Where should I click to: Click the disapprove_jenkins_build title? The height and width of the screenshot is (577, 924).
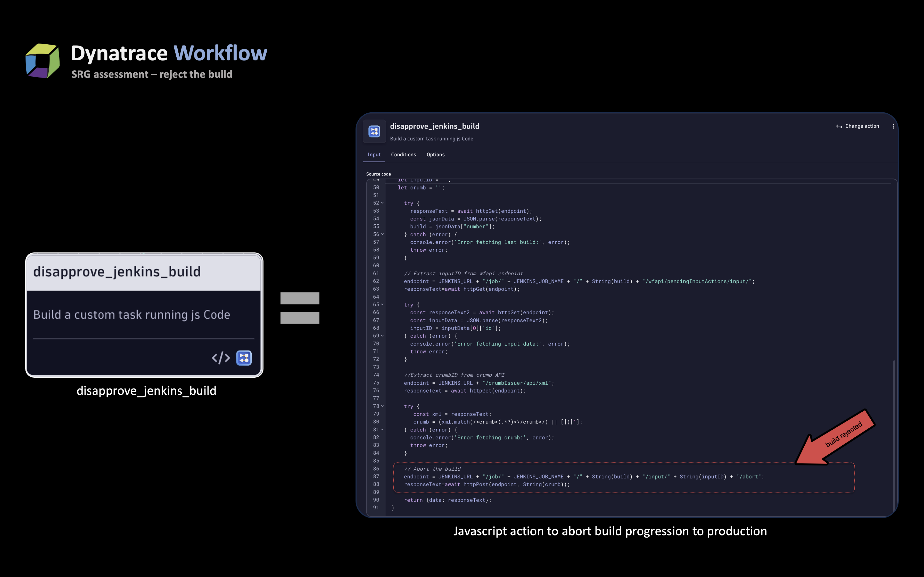point(435,126)
